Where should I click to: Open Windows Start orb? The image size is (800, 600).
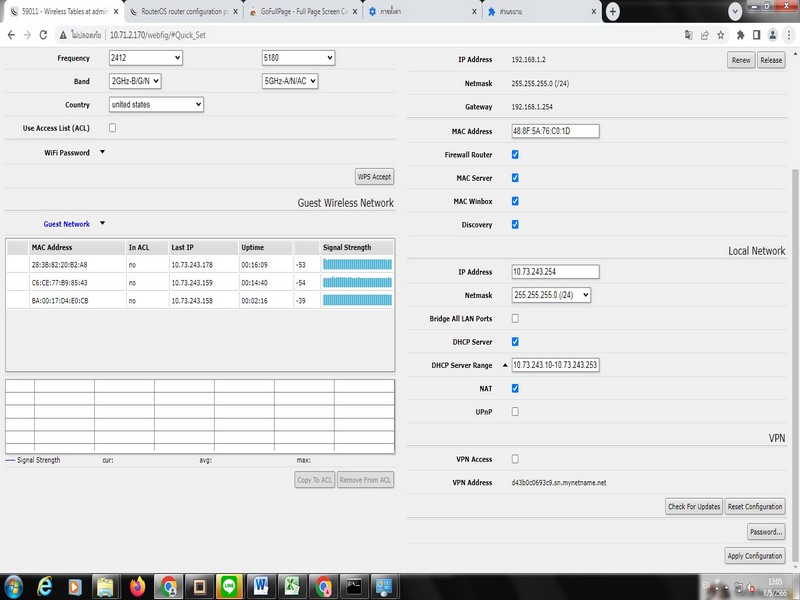(13, 587)
